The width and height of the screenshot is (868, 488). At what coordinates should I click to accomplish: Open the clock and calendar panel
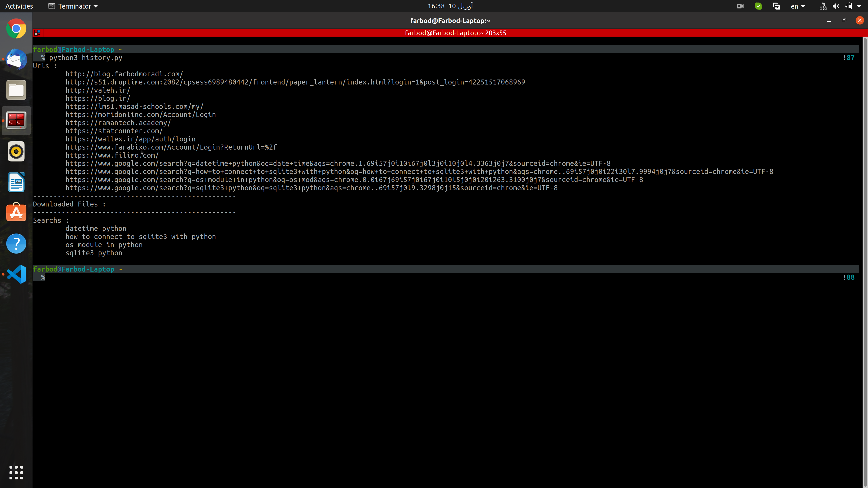[x=450, y=6]
